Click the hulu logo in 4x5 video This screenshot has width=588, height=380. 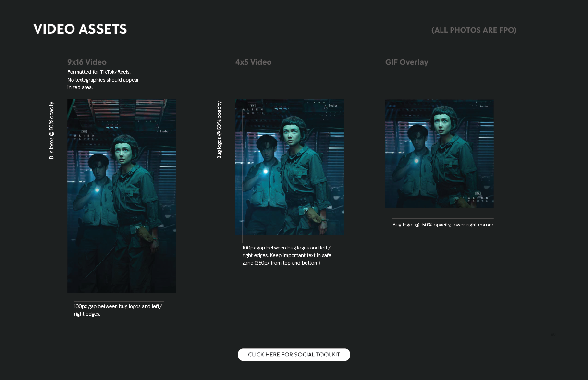click(333, 105)
